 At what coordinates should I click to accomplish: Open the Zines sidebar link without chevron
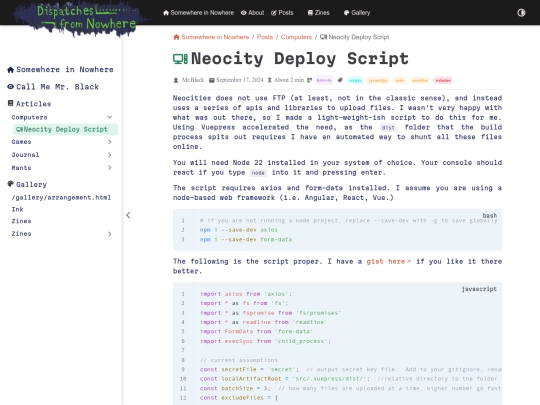21,221
